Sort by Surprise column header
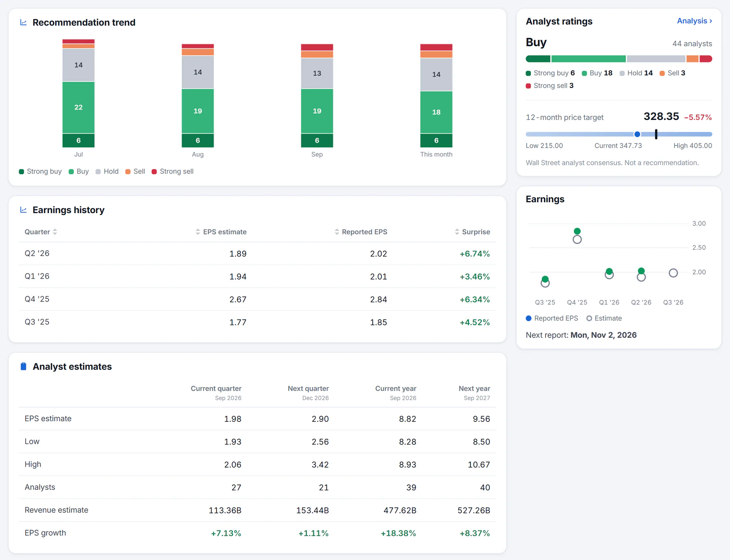 472,232
